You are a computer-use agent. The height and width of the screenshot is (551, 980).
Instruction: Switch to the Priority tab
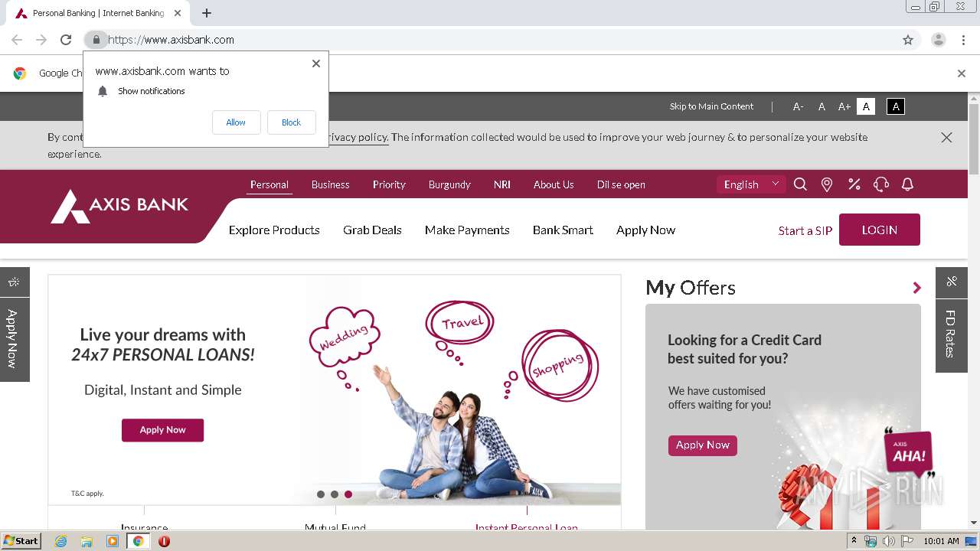coord(389,184)
